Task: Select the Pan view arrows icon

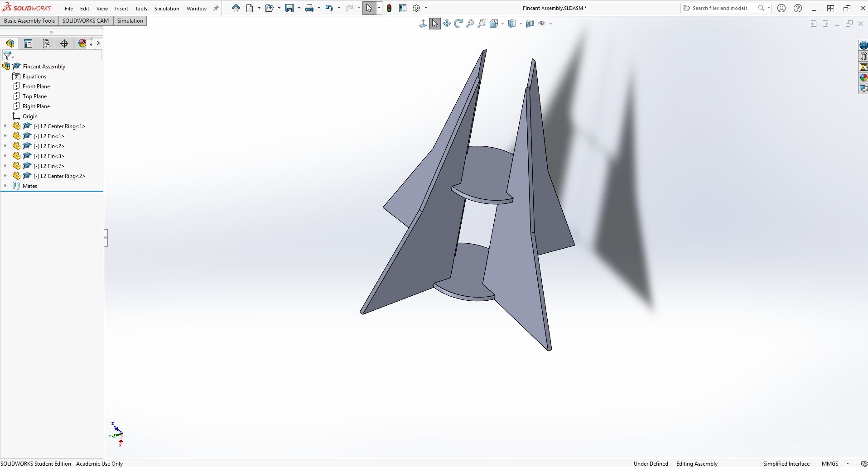Action: click(447, 24)
